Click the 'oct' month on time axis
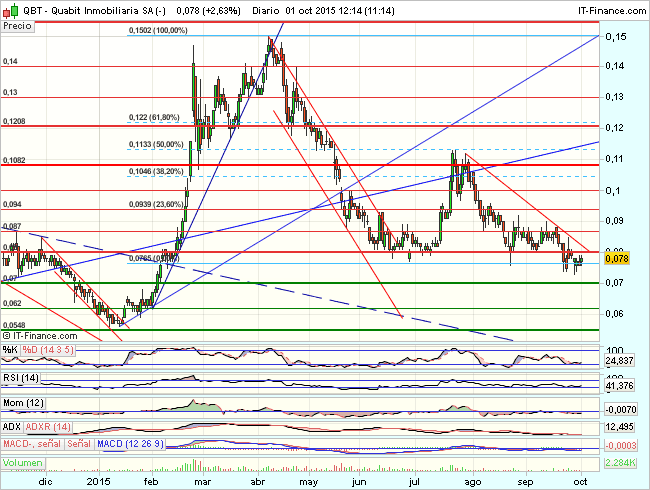 coord(580,482)
